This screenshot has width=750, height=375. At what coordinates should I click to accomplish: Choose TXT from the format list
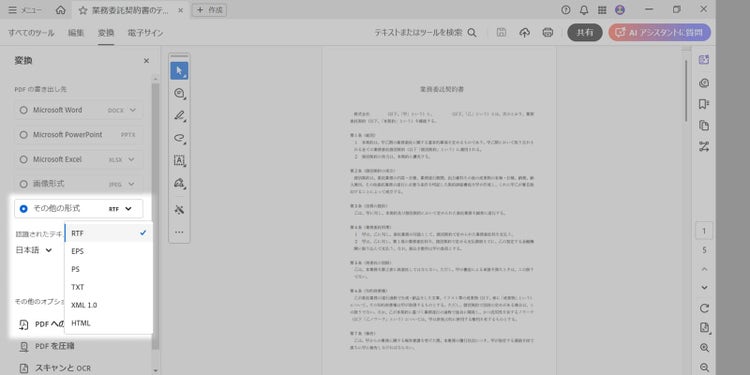pos(109,287)
